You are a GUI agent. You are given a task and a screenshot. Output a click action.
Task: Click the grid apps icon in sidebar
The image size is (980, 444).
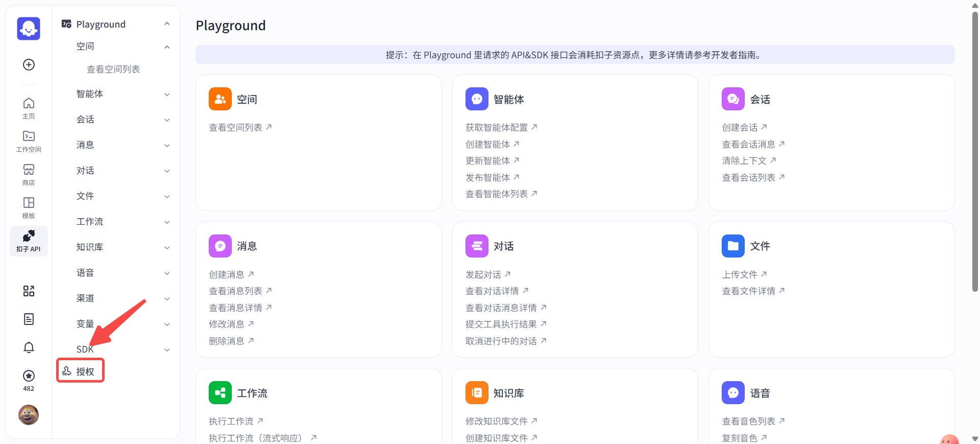tap(29, 291)
